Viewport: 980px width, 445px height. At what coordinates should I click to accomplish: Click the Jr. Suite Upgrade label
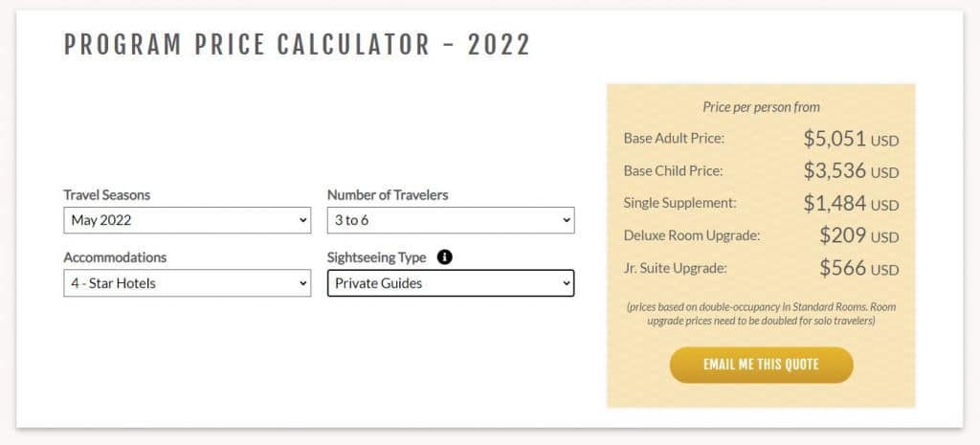pyautogui.click(x=675, y=268)
